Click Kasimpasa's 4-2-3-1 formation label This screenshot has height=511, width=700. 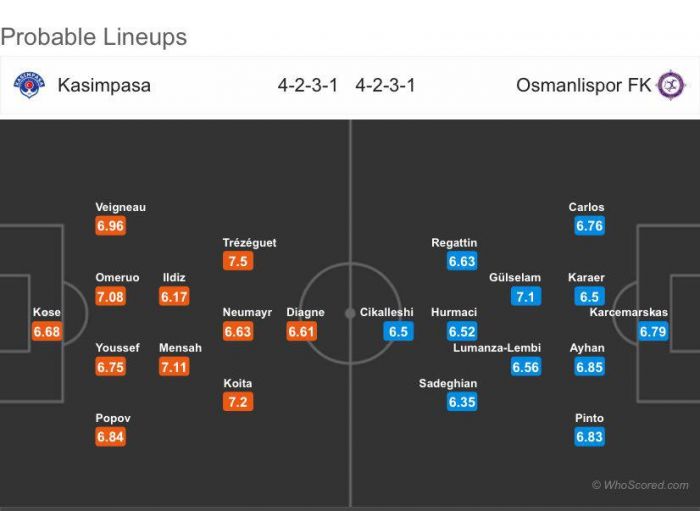(307, 85)
